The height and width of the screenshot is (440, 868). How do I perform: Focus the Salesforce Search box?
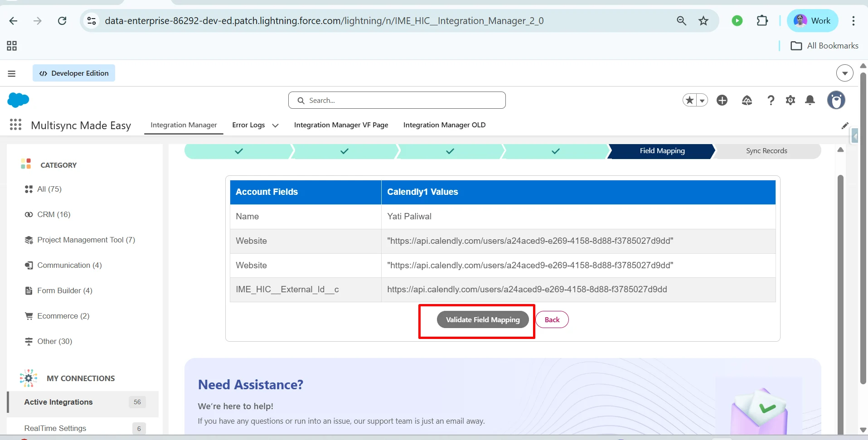(397, 100)
